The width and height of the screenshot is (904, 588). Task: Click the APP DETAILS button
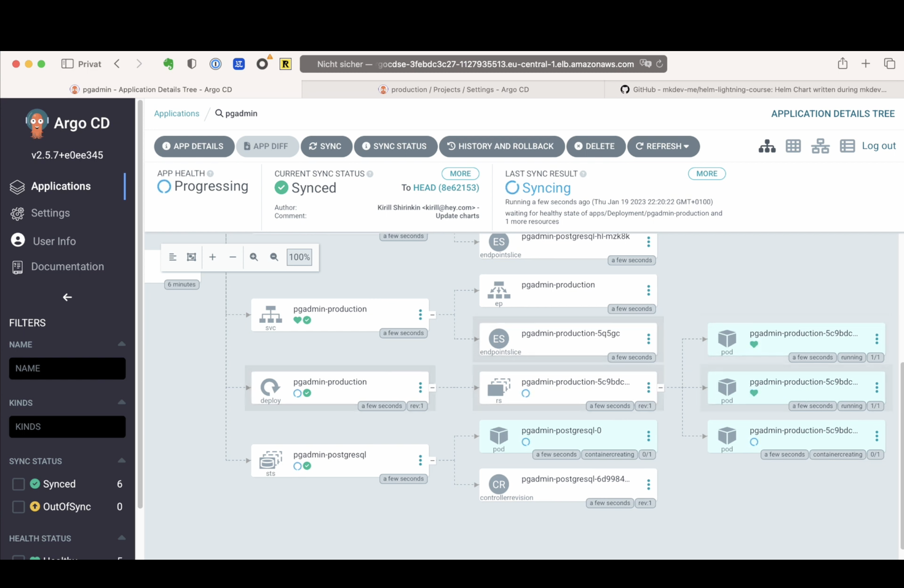[x=194, y=146]
